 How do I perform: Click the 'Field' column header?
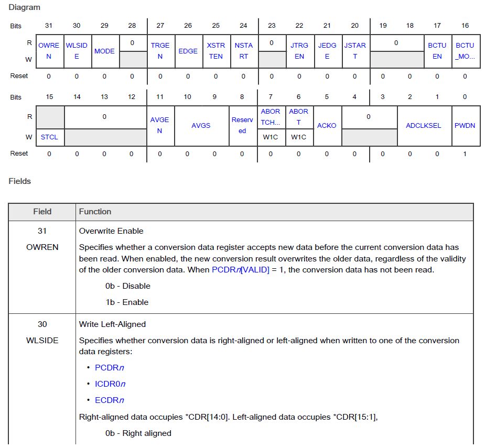coord(42,212)
